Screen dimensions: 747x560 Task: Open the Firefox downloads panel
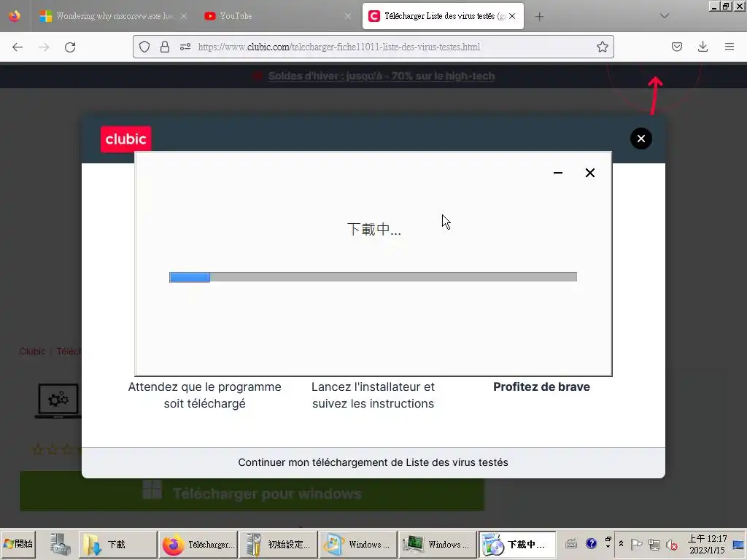703,47
